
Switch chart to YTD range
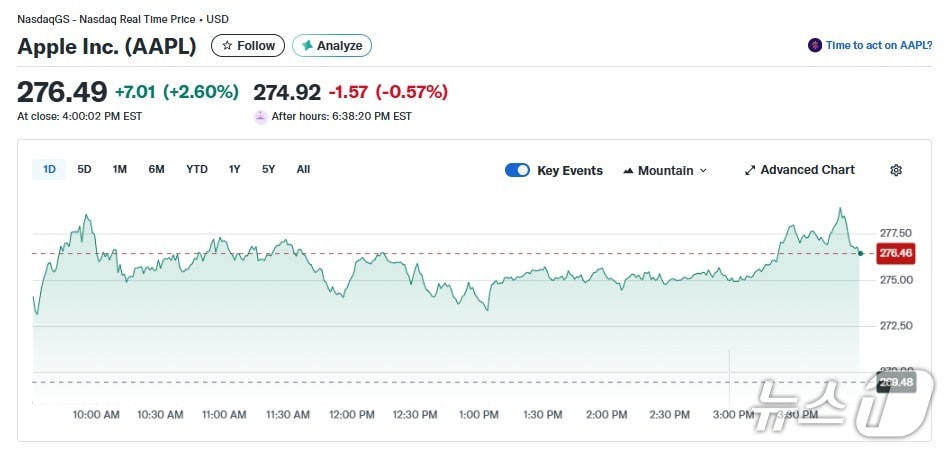(197, 169)
